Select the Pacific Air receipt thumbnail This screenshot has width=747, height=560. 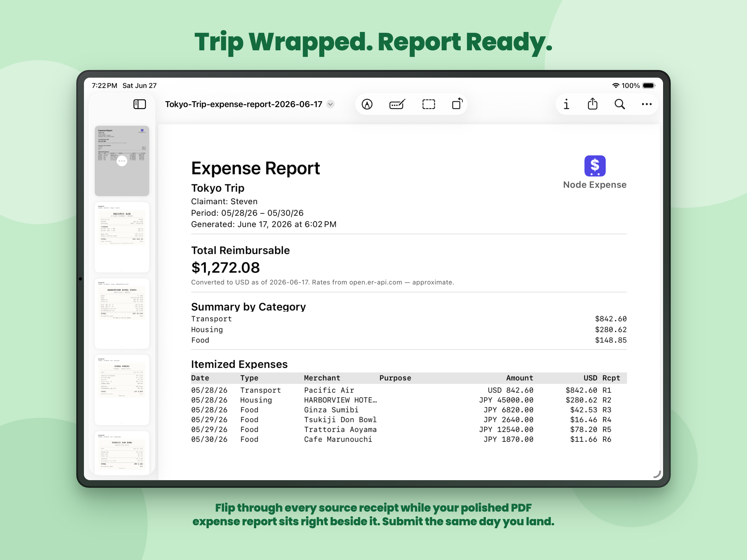point(122,237)
